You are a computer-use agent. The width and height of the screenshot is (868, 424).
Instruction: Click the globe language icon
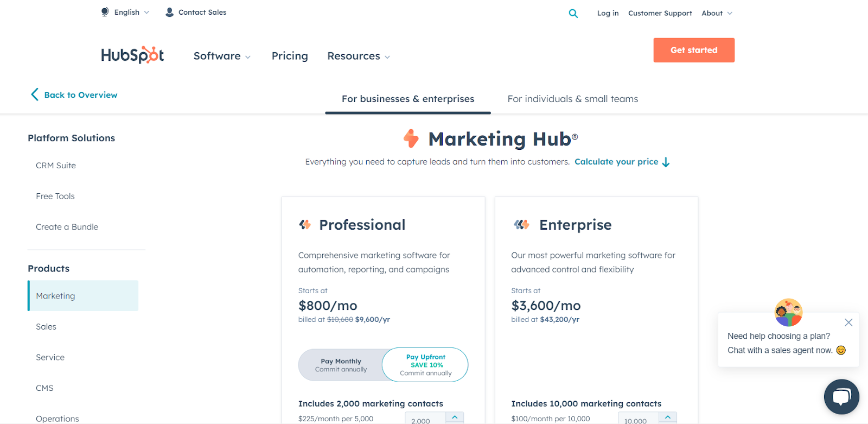click(105, 12)
